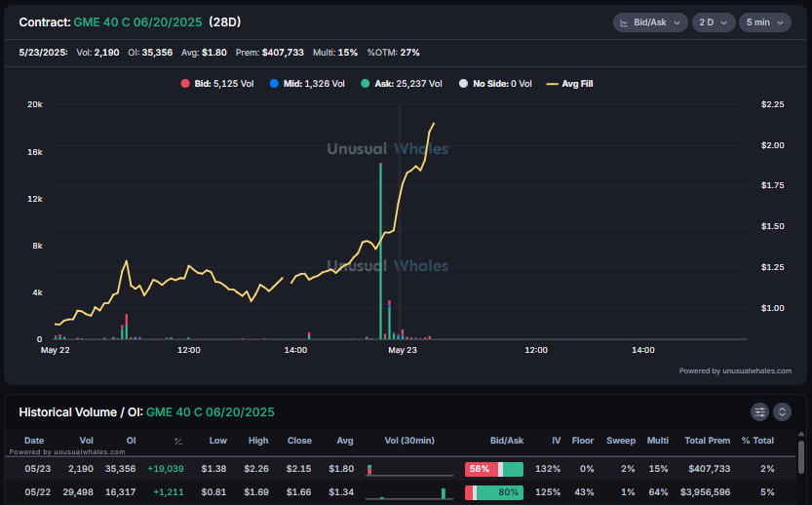The height and width of the screenshot is (505, 812).
Task: Click the blue Mid legend dot
Action: tap(274, 84)
